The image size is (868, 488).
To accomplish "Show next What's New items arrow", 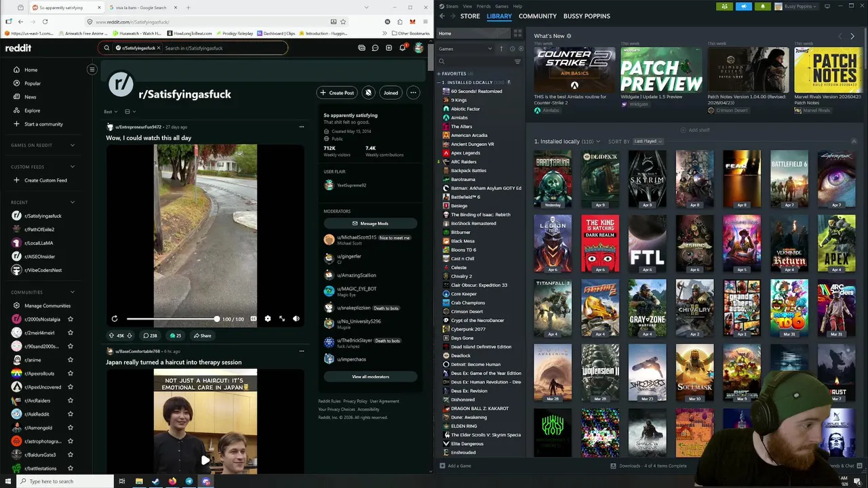I will click(x=852, y=36).
